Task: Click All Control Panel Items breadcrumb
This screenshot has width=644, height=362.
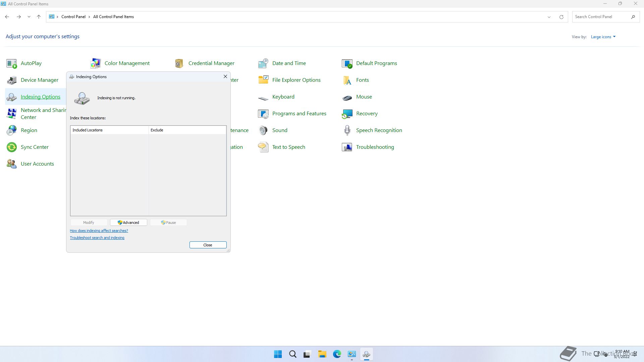Action: [113, 17]
